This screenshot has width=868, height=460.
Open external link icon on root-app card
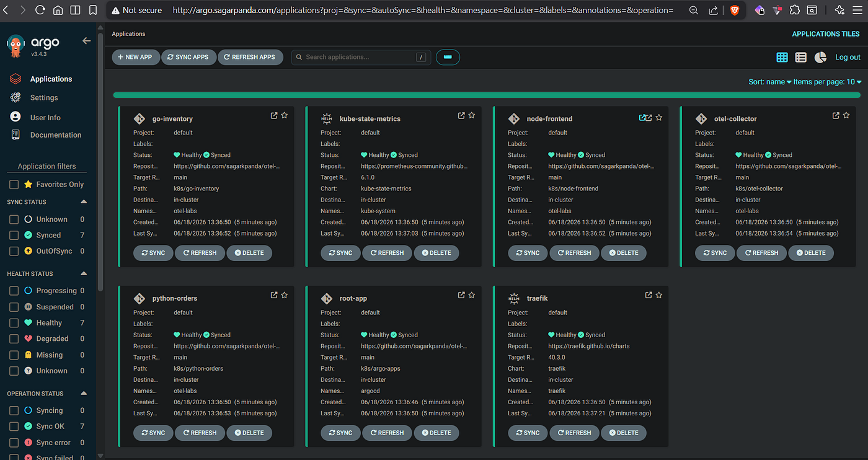461,295
